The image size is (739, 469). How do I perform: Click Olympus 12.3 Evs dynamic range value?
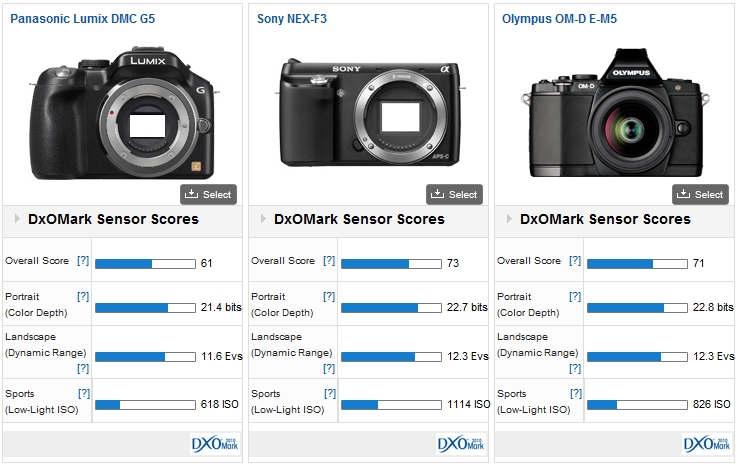point(714,356)
